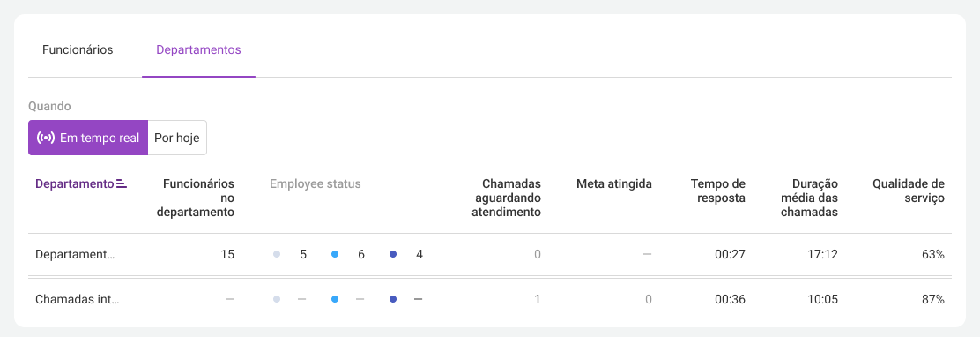980x337 pixels.
Task: Enable the Em tempo real view
Action: tap(88, 138)
